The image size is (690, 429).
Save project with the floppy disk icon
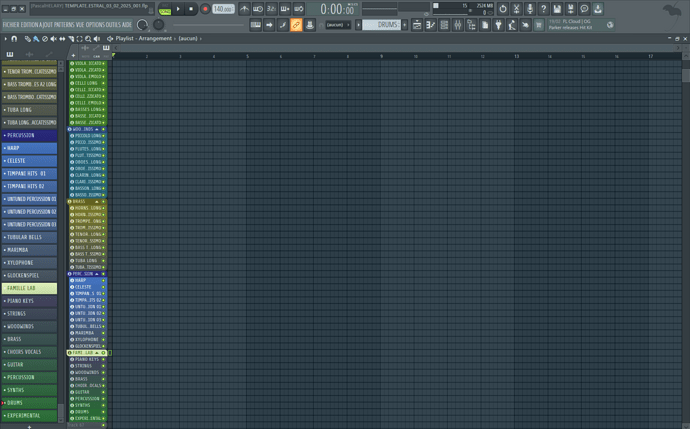point(557,9)
